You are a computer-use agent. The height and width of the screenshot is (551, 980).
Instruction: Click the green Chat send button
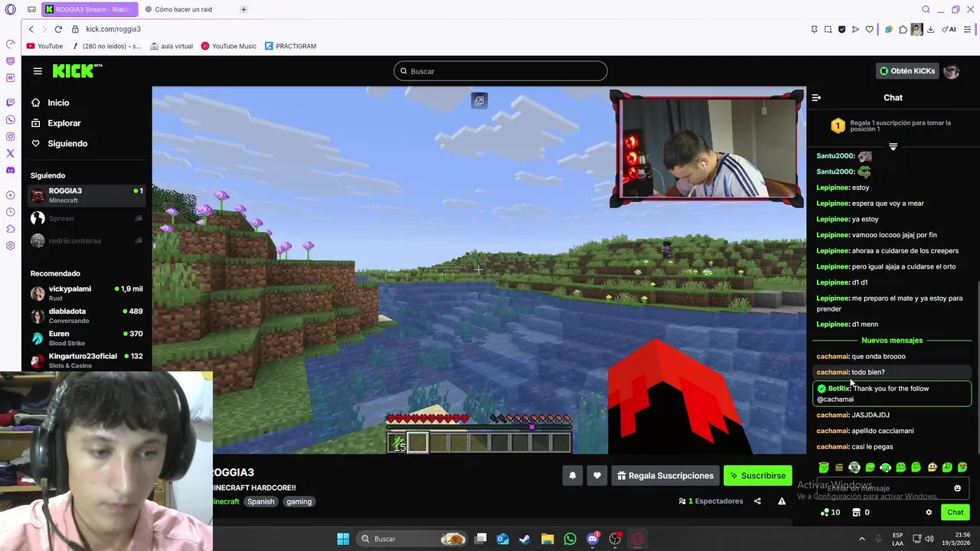(x=955, y=513)
